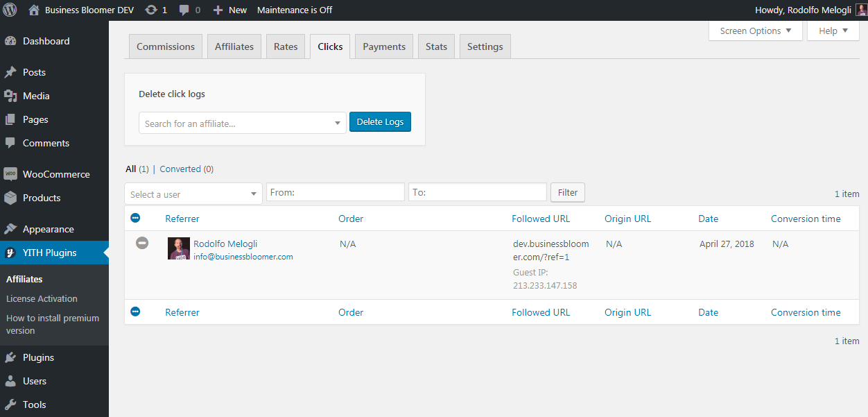Click the Plugins plug icon
Image resolution: width=868 pixels, height=417 pixels.
(10, 357)
